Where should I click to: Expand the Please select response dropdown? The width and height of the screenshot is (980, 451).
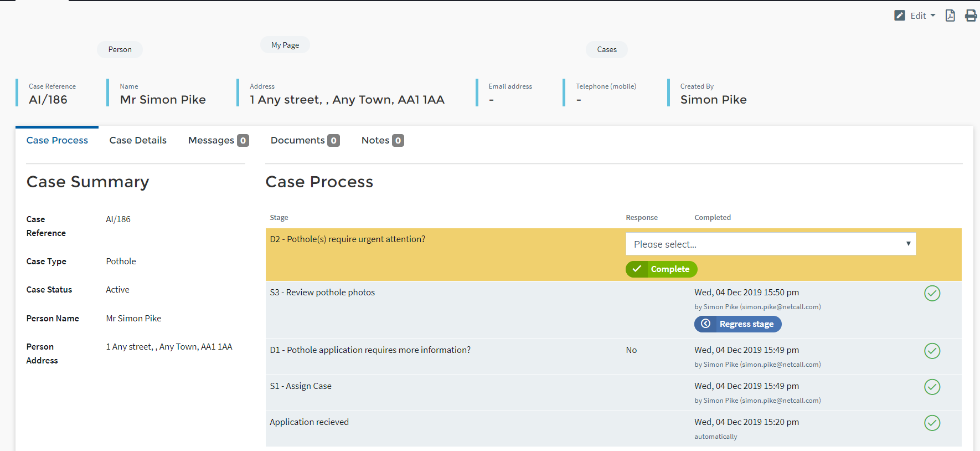[x=770, y=244]
